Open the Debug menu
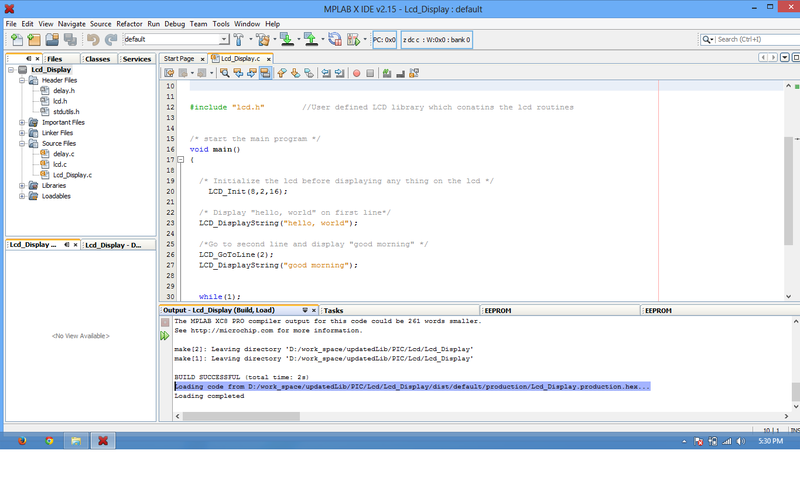Viewport: 800px width, 495px height. (174, 24)
